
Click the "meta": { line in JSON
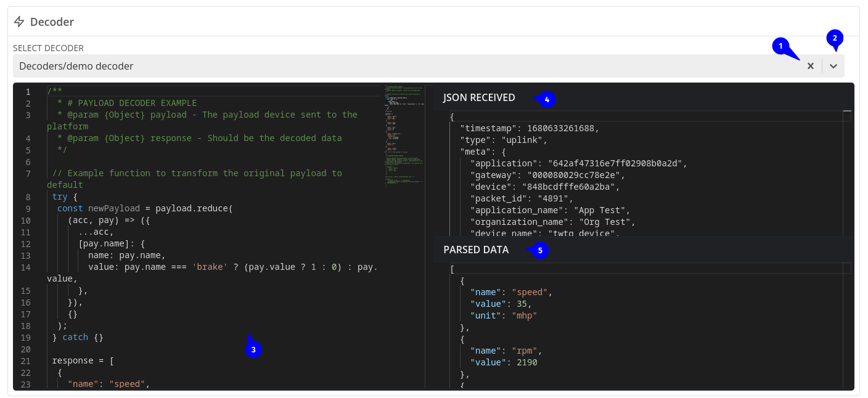pos(483,152)
